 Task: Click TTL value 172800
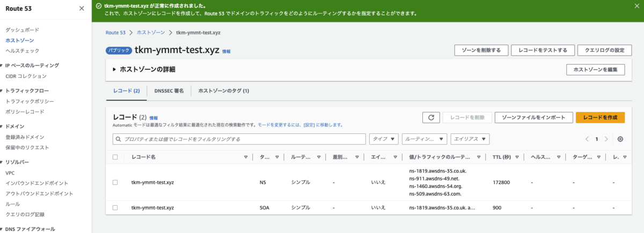pyautogui.click(x=501, y=182)
